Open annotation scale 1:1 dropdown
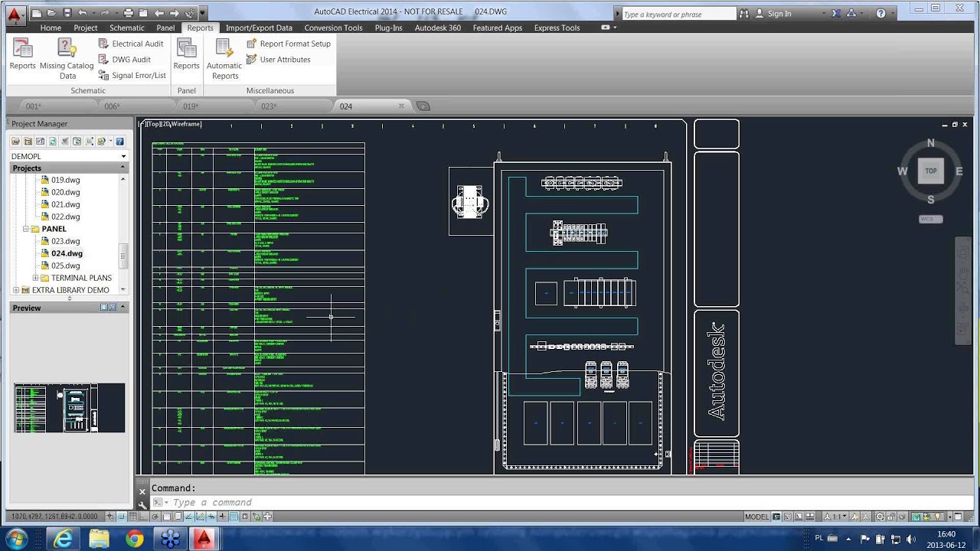 tap(834, 517)
